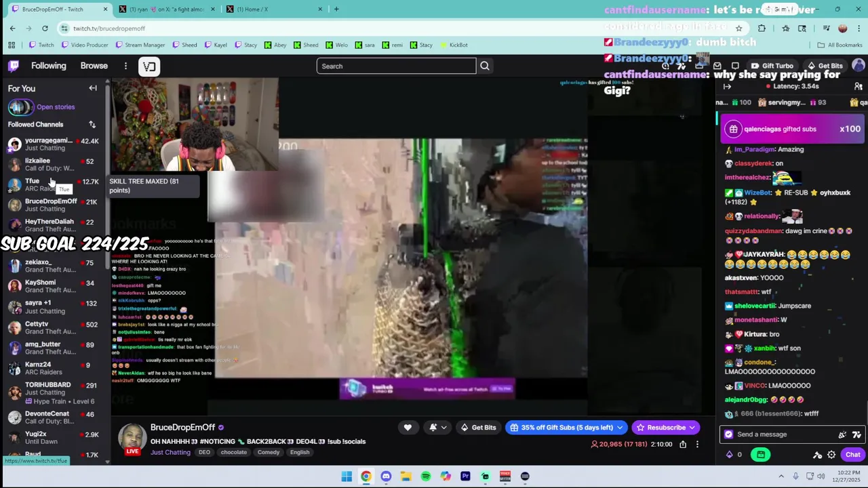Open the All Bookmarks folder
Viewport: 868px width, 488px height.
tap(840, 45)
